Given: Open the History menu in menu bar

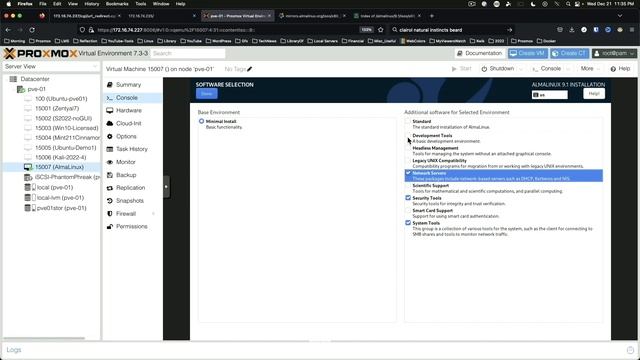Looking at the screenshot, I should tap(91, 4).
